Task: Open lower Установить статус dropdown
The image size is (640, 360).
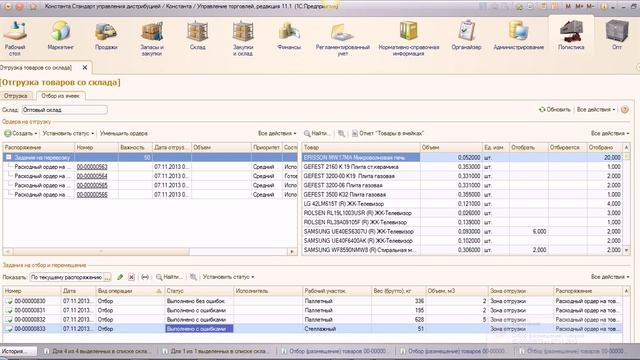Action: pos(228,277)
